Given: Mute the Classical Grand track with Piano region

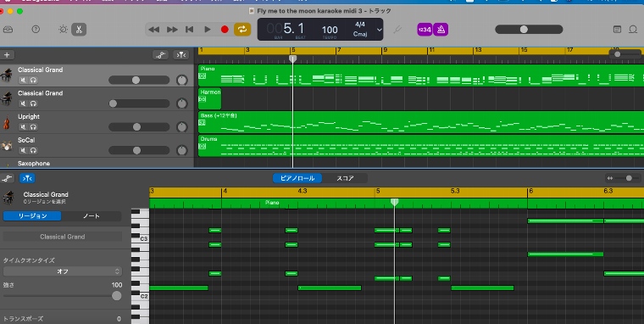Looking at the screenshot, I should [x=24, y=81].
